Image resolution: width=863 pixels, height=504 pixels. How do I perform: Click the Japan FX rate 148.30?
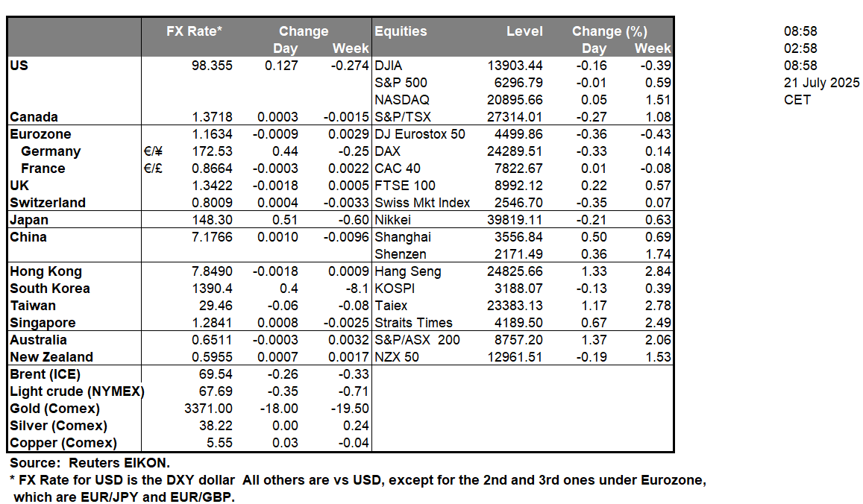click(217, 220)
